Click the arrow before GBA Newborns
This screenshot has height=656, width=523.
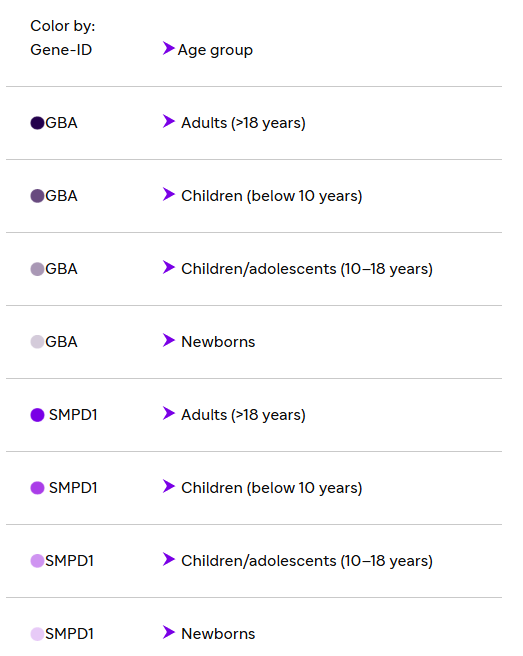[x=169, y=340]
